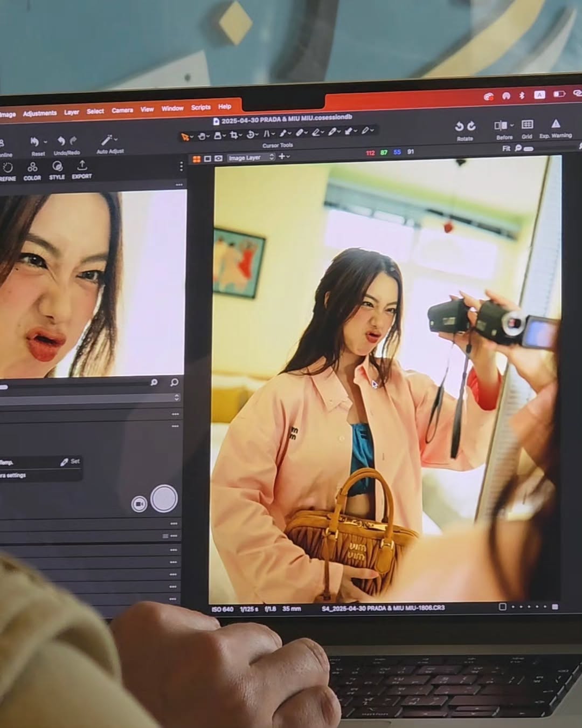
Task: Toggle the proofing eye icon
Action: pos(218,159)
